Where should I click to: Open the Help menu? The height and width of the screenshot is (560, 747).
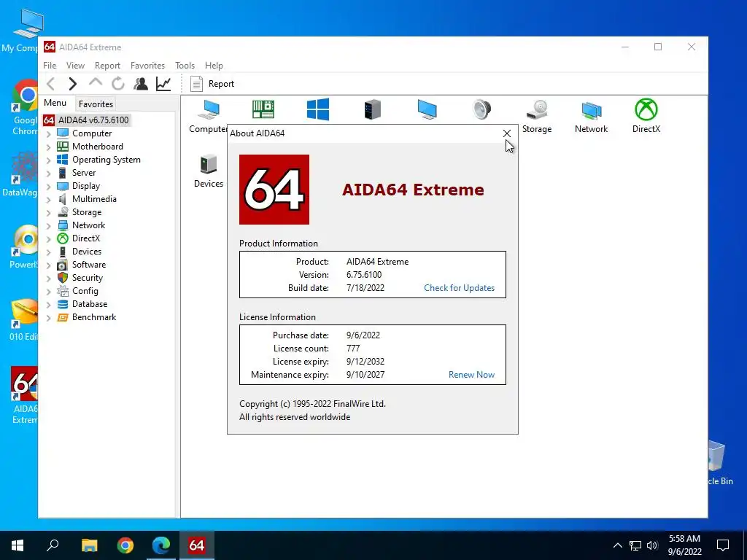coord(214,65)
